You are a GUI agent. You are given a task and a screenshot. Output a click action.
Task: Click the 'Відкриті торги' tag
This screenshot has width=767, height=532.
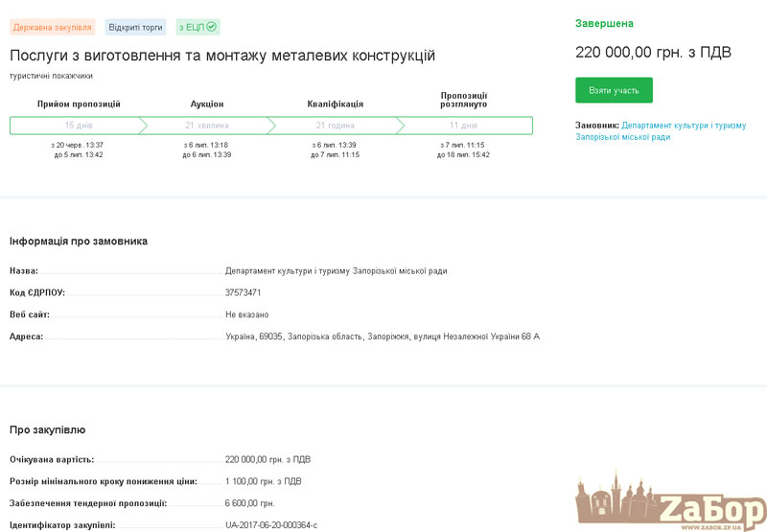coord(135,28)
